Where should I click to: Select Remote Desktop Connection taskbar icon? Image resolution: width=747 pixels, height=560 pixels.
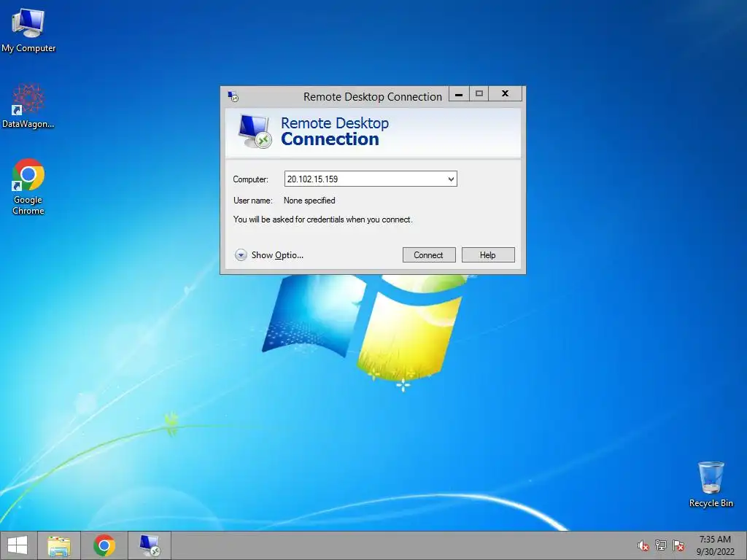point(150,545)
